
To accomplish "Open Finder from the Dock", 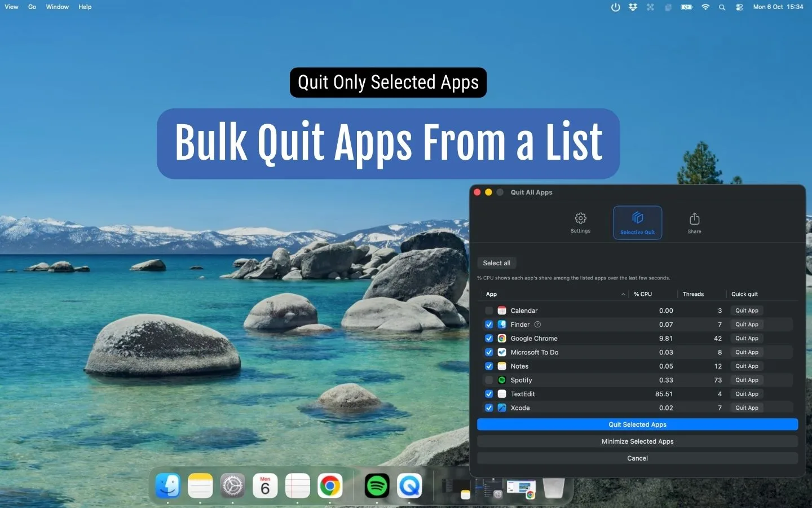I will (x=167, y=485).
